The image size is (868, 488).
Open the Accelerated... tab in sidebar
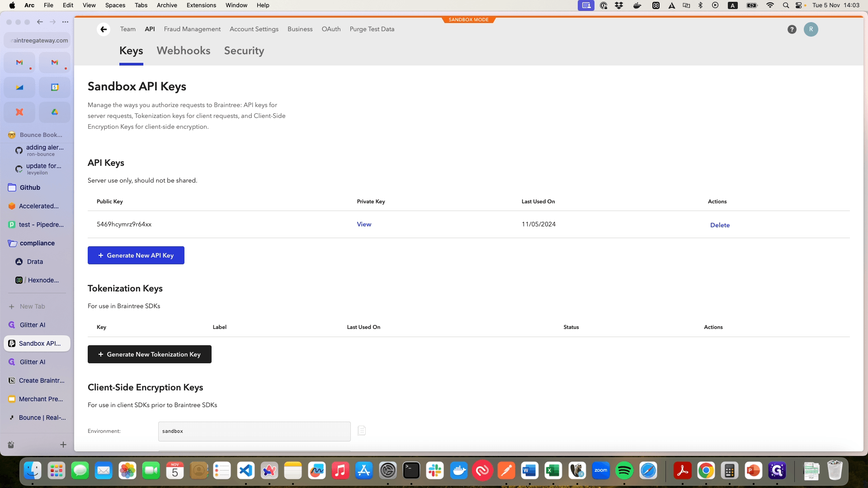click(37, 206)
